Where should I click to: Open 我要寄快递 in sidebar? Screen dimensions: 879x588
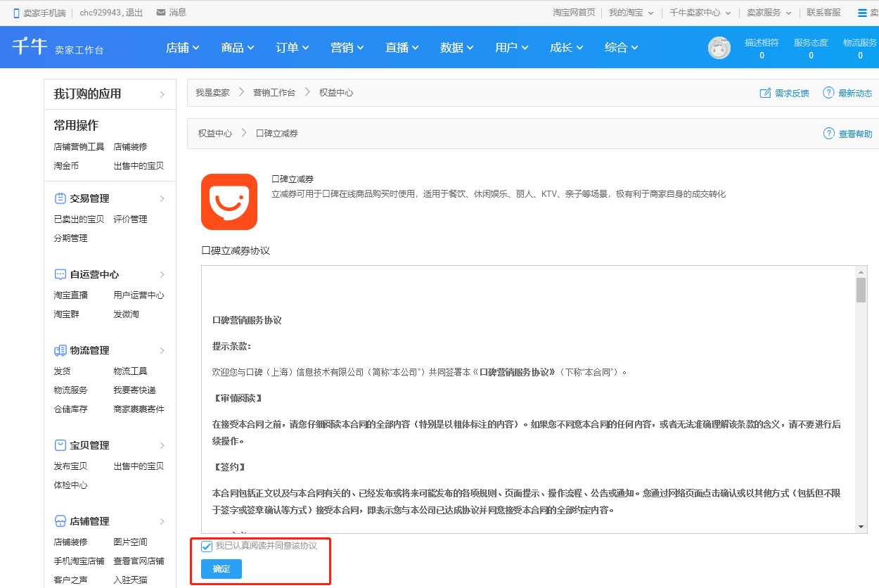(134, 390)
